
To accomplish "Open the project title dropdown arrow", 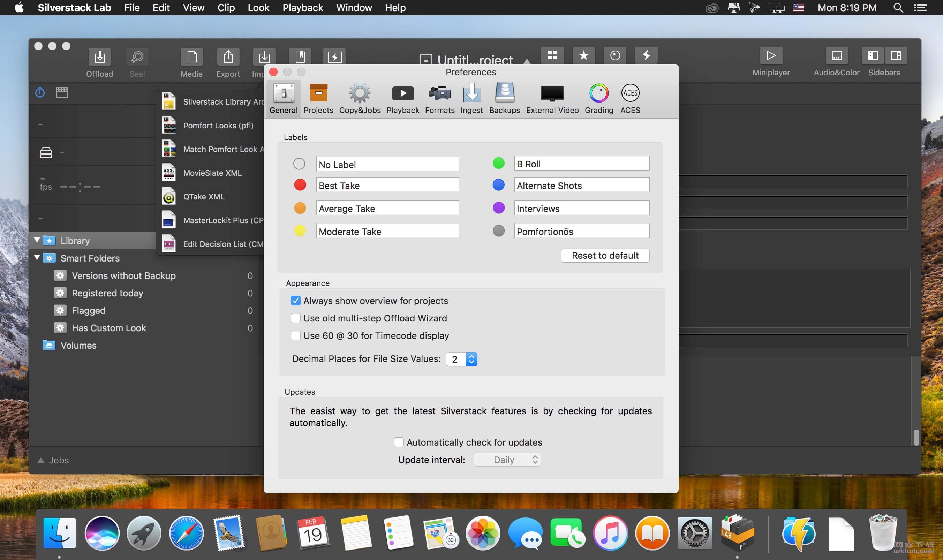I will [527, 61].
